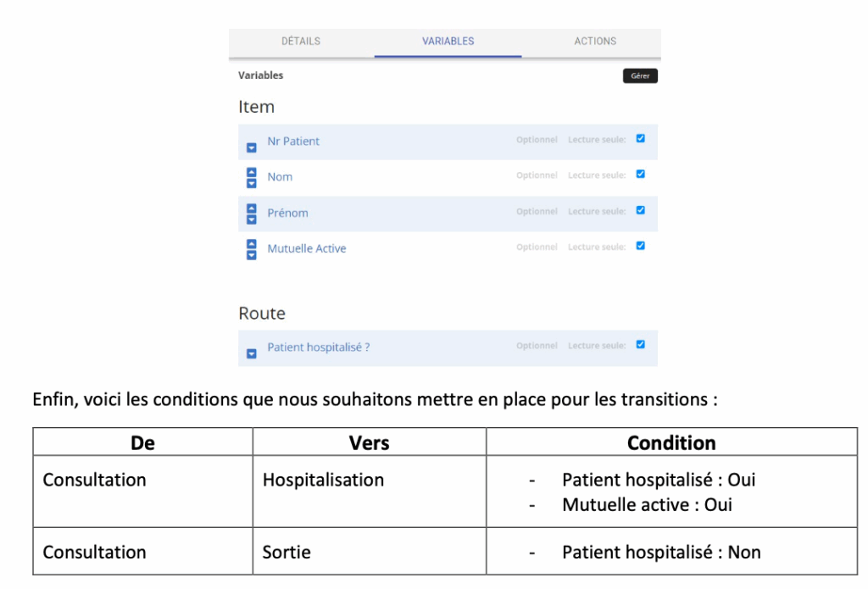Switch to the Détails tab
868x589 pixels.
[x=301, y=41]
